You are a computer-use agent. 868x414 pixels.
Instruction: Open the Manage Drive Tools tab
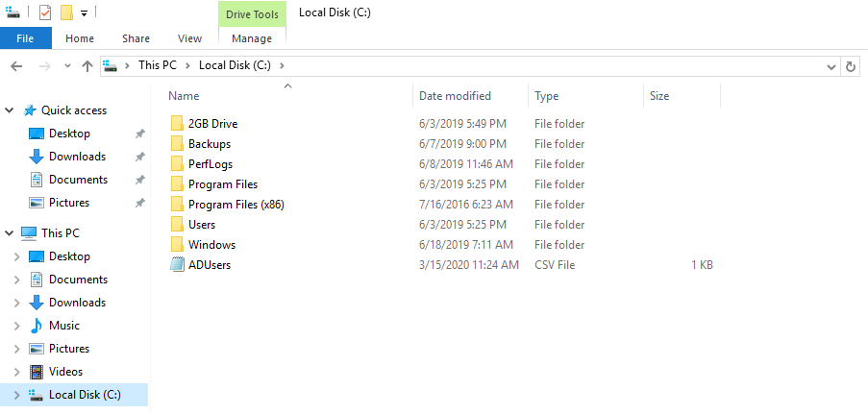tap(252, 38)
